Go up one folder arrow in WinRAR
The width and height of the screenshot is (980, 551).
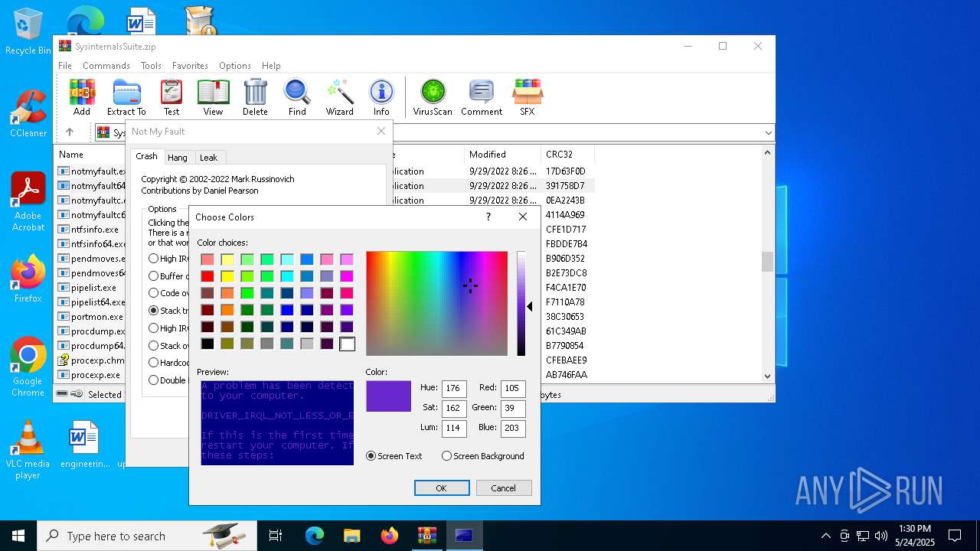coord(70,132)
